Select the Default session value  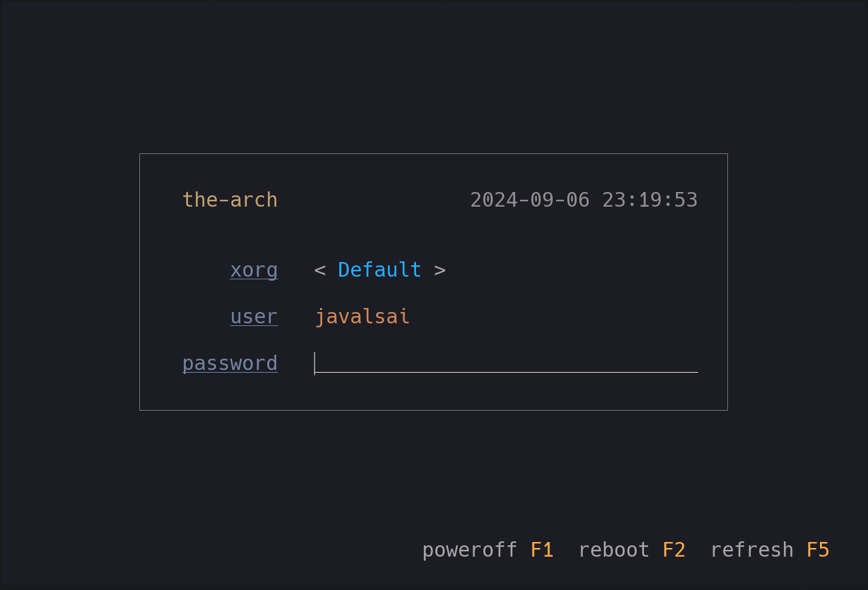[379, 270]
